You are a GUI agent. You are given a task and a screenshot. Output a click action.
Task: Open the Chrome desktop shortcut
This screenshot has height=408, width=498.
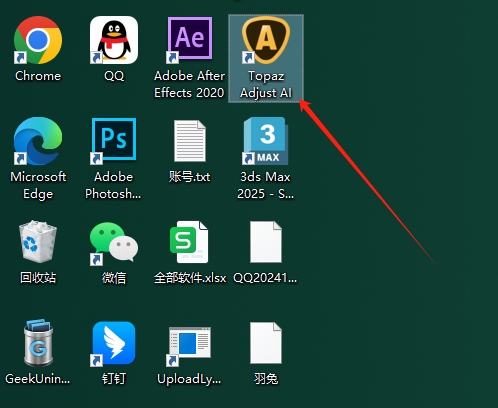(38, 40)
